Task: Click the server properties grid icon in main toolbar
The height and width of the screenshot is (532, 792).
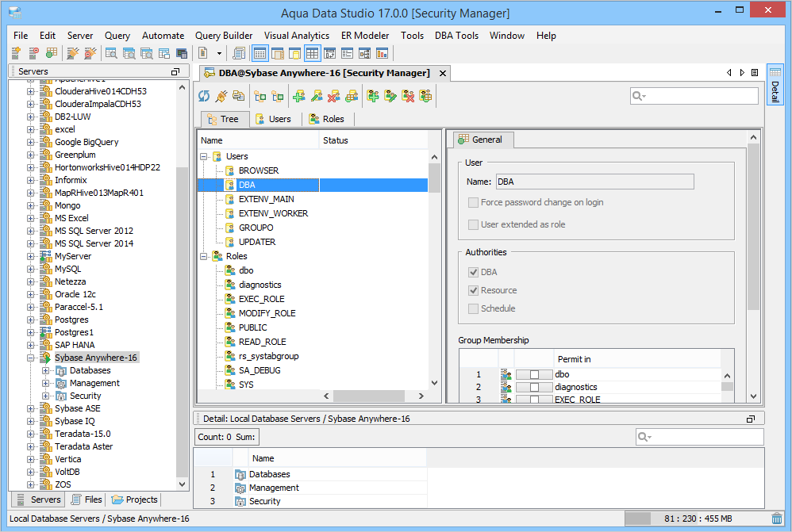Action: coord(51,53)
